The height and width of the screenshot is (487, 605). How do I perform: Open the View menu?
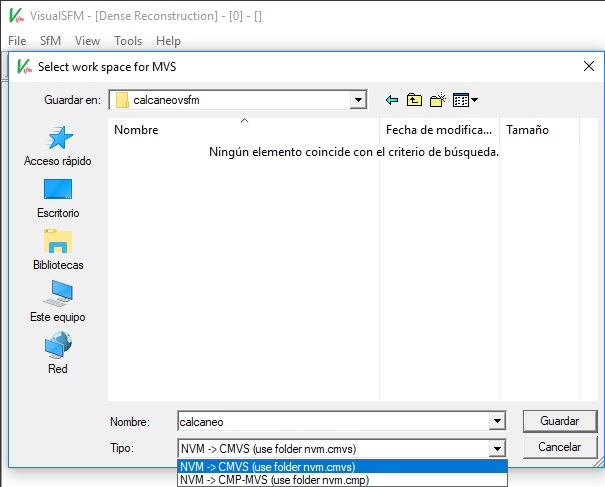[x=87, y=41]
